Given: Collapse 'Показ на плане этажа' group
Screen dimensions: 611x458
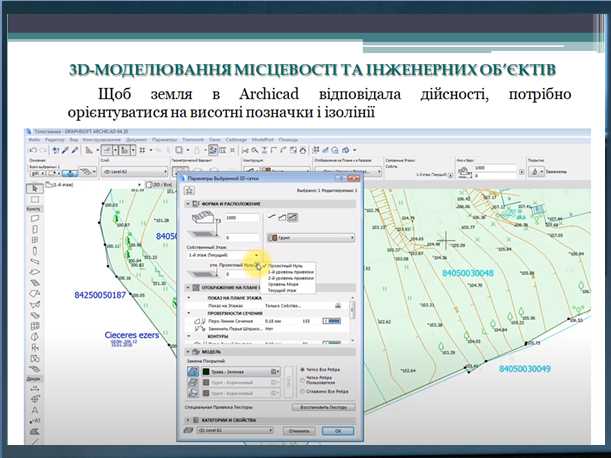Looking at the screenshot, I should point(189,298).
